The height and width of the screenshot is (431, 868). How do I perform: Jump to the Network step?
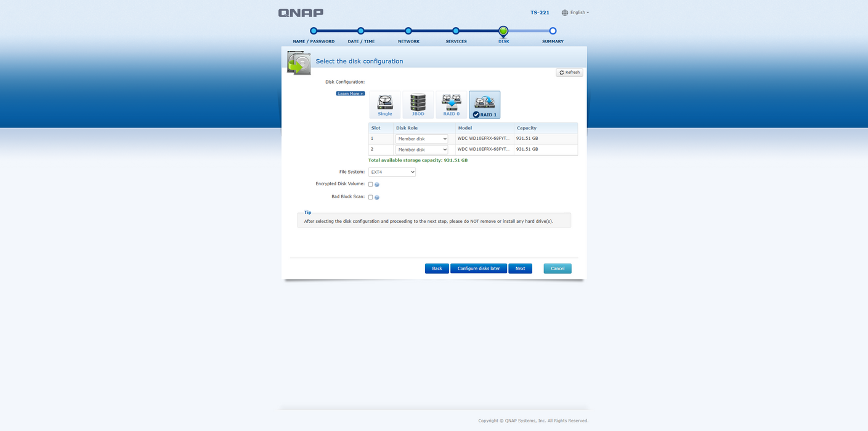pyautogui.click(x=408, y=31)
